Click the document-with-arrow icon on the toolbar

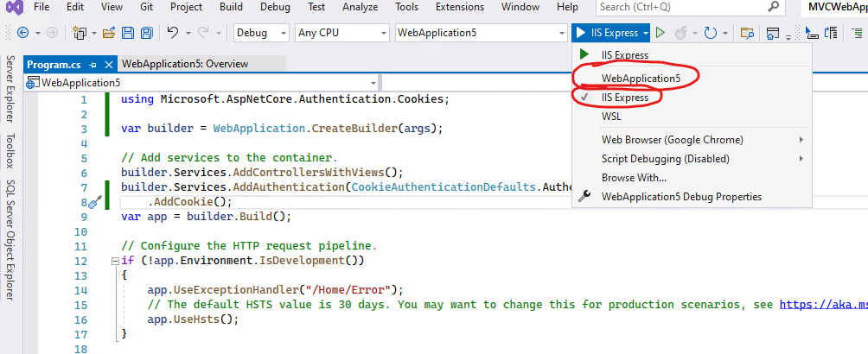coord(831,33)
